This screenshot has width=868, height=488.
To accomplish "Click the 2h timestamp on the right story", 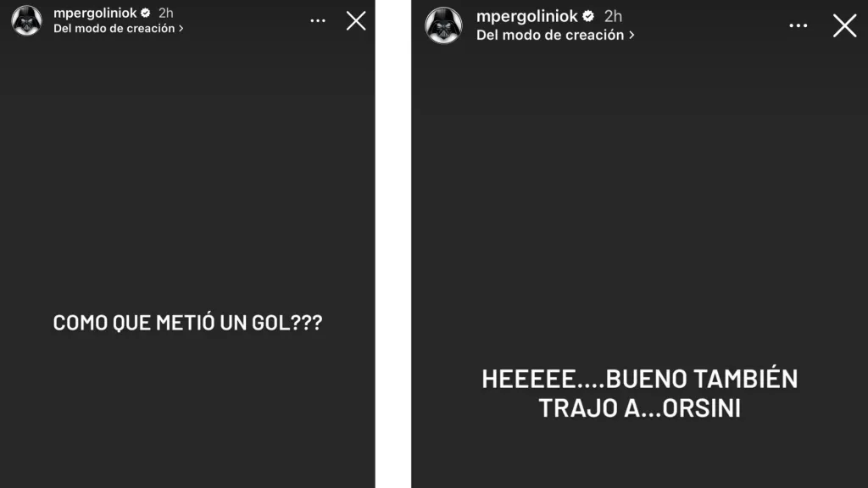I will point(613,16).
